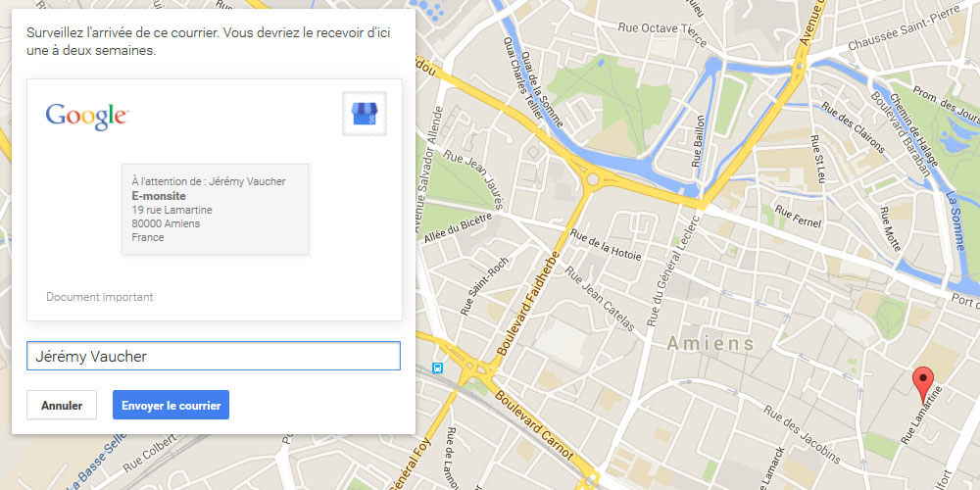Screen dimensions: 980x490
Task: Click the red map pin on Rue Lamartine
Action: pyautogui.click(x=923, y=384)
